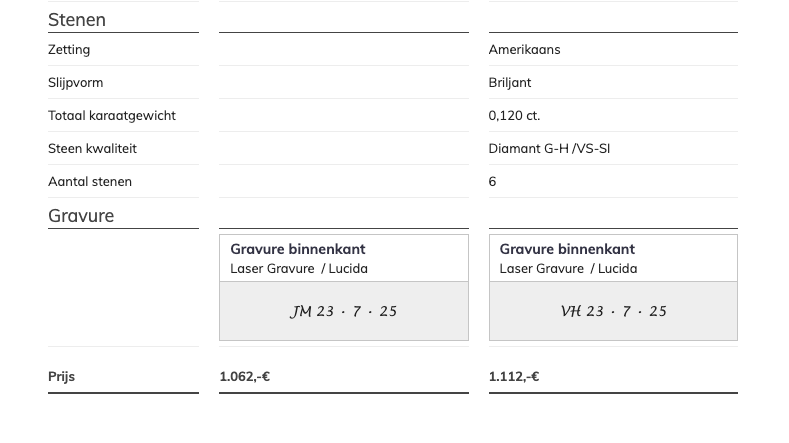The width and height of the screenshot is (789, 443).
Task: Click the Amerikaans setting value
Action: point(524,50)
